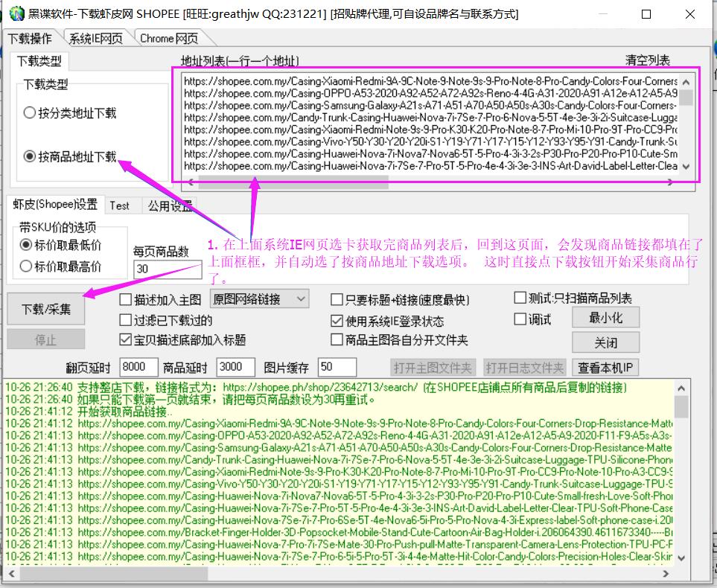Open the 公用设置 tab

pyautogui.click(x=170, y=205)
